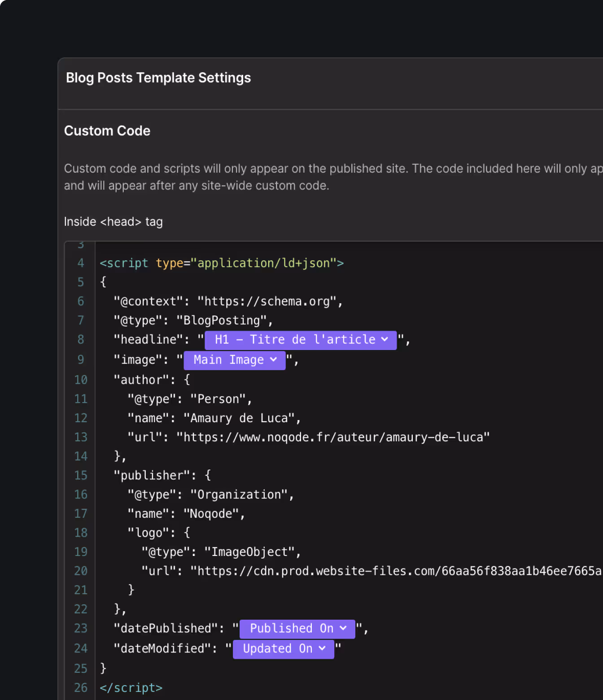The height and width of the screenshot is (700, 603).
Task: Click the closing </script> tag line
Action: click(131, 688)
